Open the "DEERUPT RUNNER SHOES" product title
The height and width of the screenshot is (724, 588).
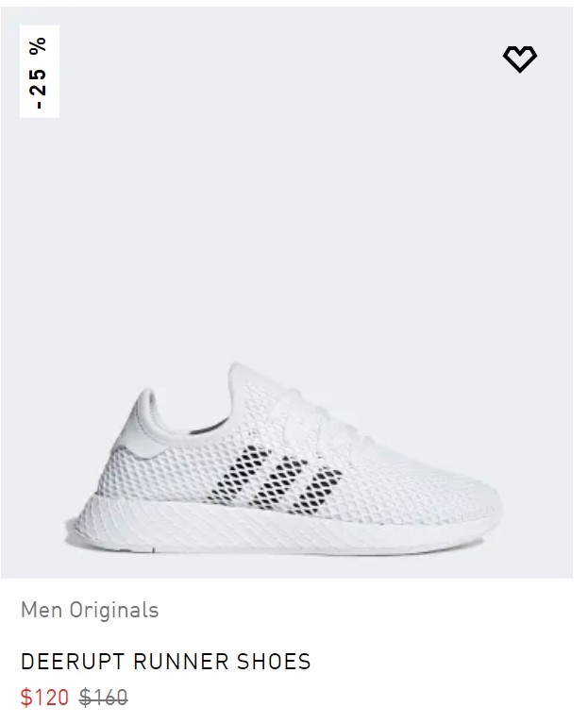(165, 662)
